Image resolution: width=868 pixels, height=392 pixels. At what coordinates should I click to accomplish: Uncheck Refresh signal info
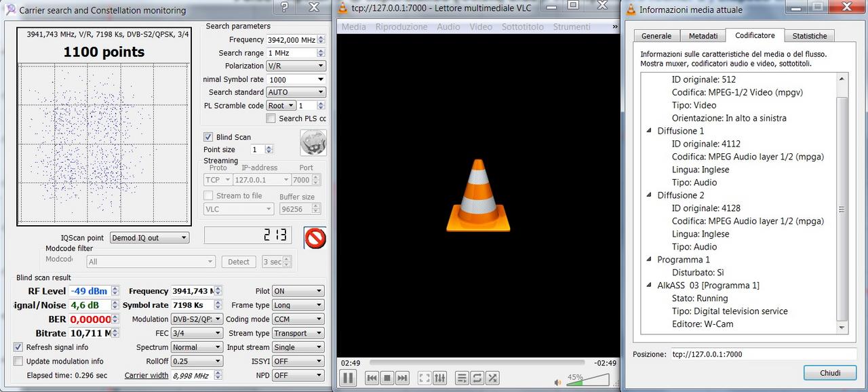(19, 347)
